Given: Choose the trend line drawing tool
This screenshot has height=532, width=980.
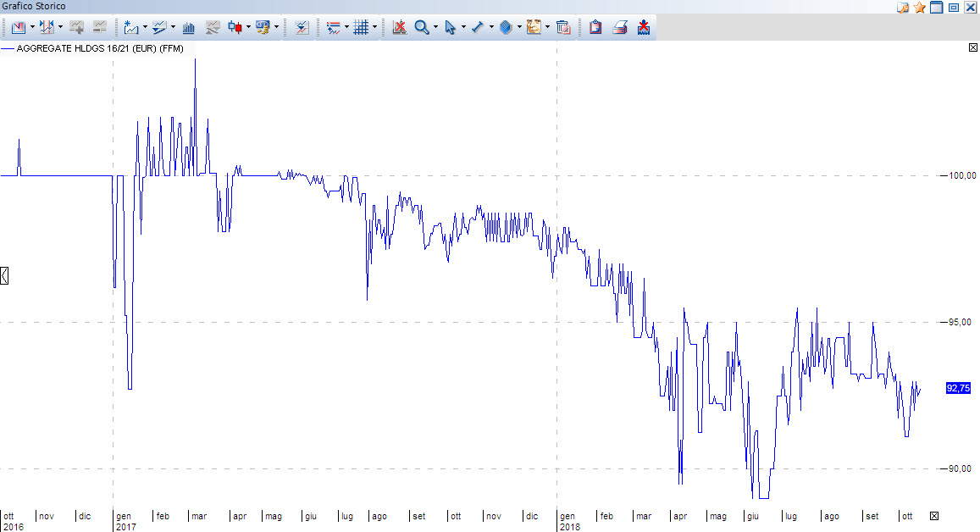Looking at the screenshot, I should (x=478, y=27).
